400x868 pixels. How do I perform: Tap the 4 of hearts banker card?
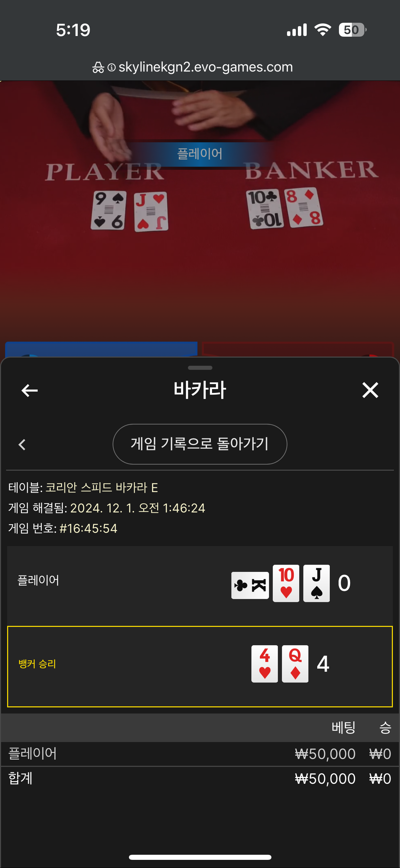265,664
